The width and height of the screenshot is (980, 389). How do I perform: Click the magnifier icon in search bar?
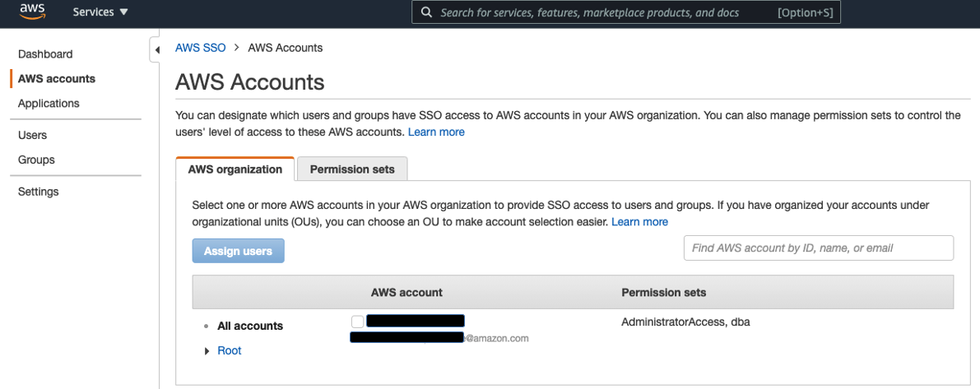point(426,12)
